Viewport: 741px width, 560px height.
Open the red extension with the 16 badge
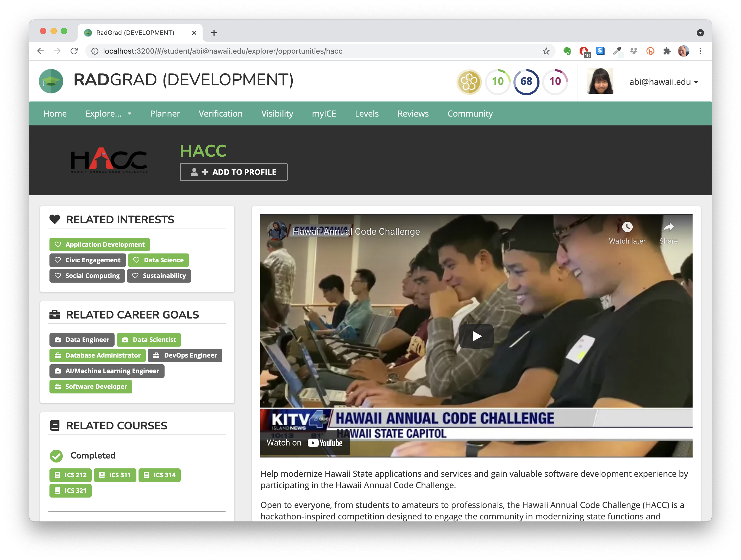[584, 52]
